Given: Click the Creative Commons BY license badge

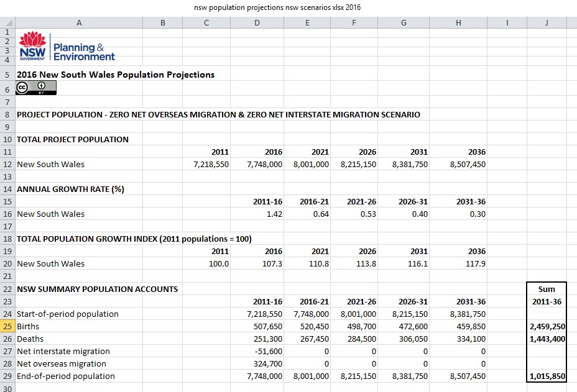Looking at the screenshot, I should [36, 88].
